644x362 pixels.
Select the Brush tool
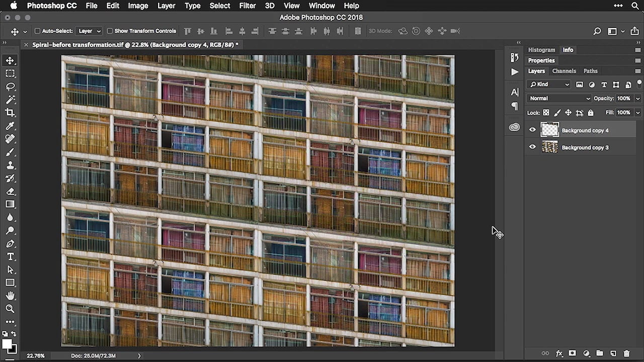(x=10, y=152)
